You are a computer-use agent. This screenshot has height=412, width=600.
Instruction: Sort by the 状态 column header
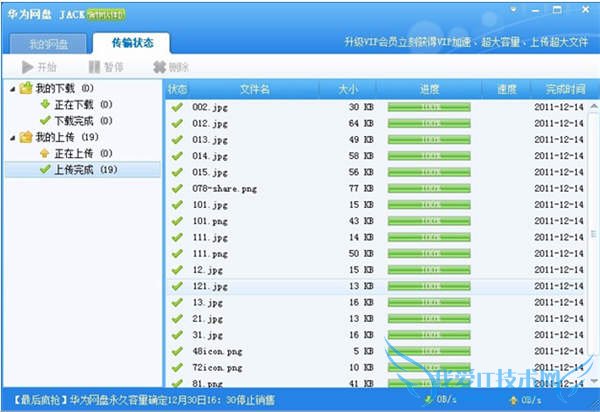click(177, 89)
